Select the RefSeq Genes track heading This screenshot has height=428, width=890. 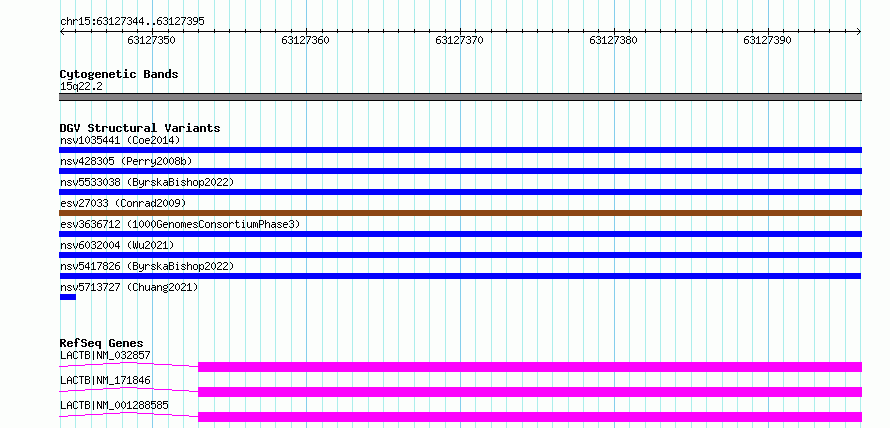(102, 343)
